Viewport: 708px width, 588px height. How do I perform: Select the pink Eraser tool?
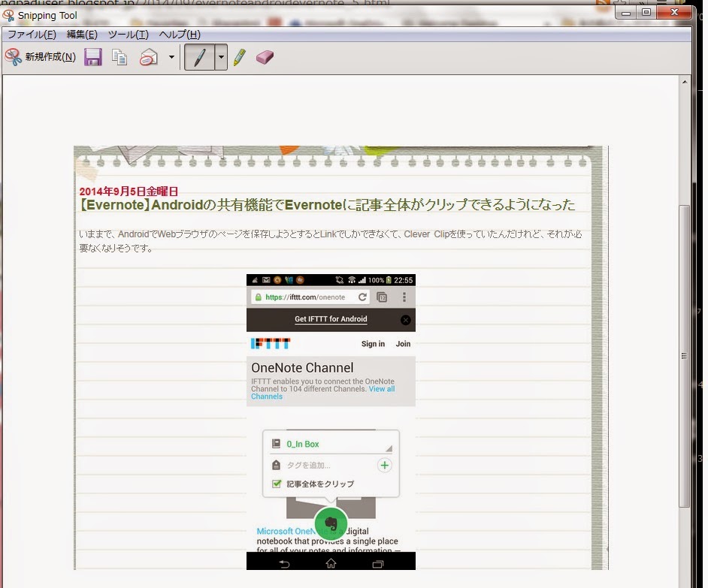coord(265,57)
